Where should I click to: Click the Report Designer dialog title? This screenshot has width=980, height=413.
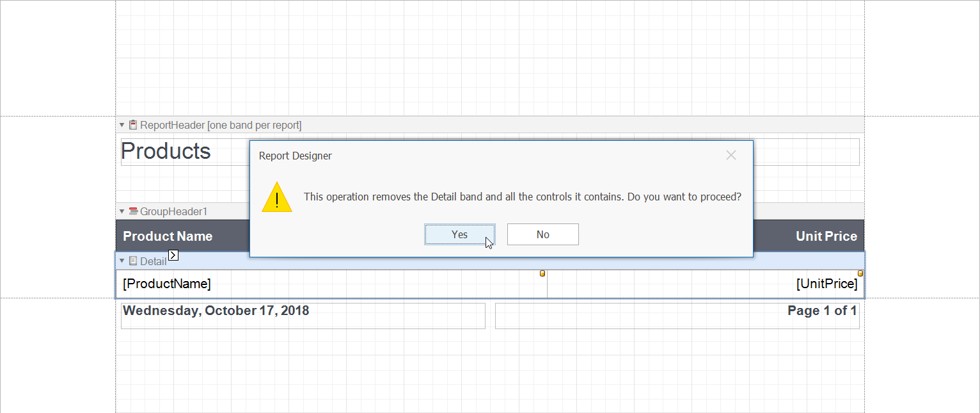(x=296, y=156)
